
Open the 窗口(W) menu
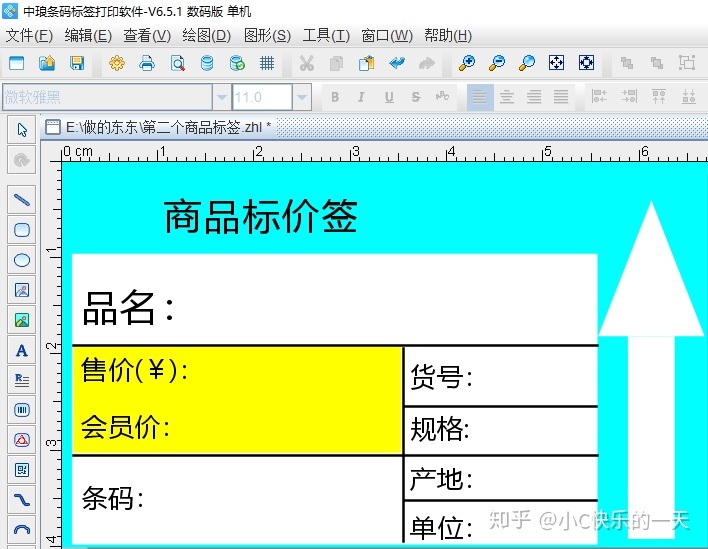pos(387,36)
